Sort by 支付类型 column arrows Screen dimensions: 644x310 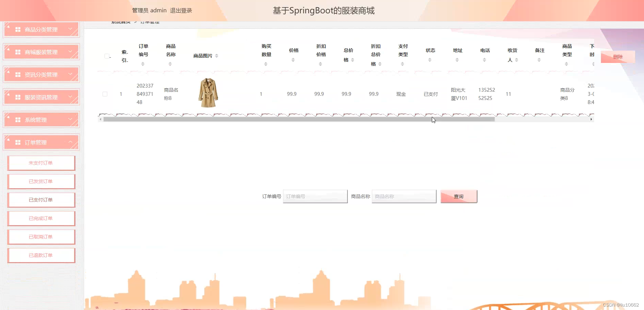pyautogui.click(x=402, y=64)
